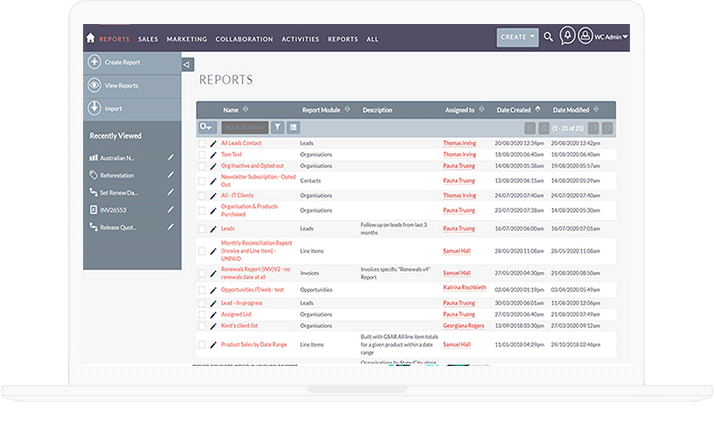Edit the Assigned List report via its pencil
This screenshot has width=715, height=430.
(x=213, y=315)
